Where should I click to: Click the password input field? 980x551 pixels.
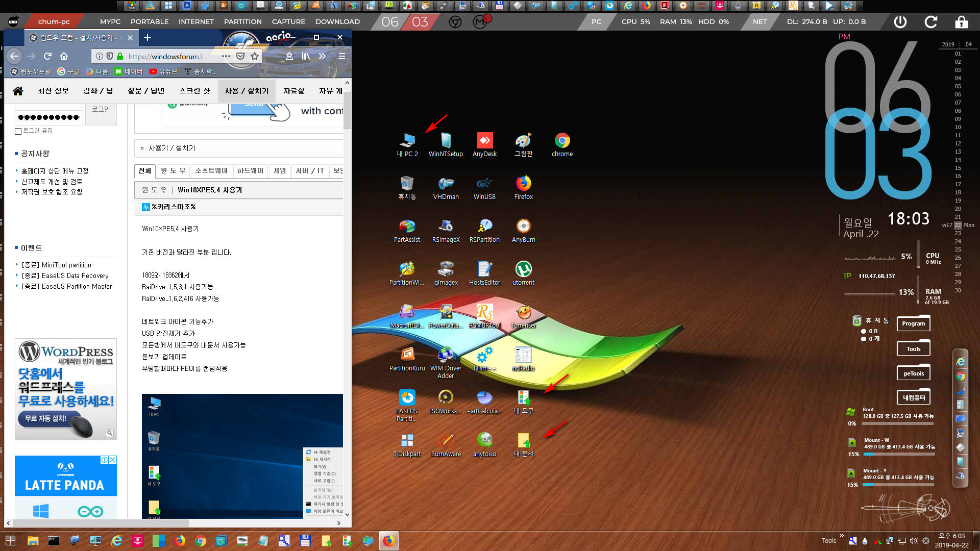pyautogui.click(x=49, y=117)
